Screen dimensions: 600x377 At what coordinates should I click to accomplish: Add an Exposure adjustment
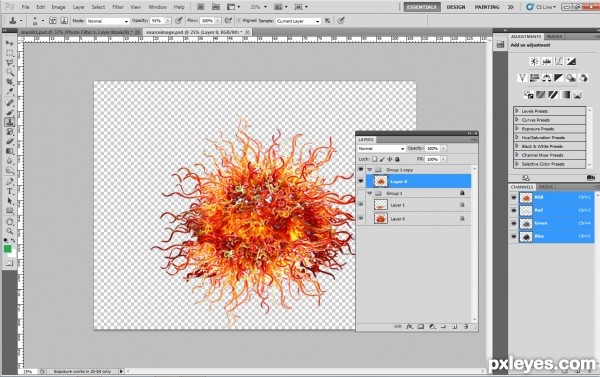[x=571, y=61]
